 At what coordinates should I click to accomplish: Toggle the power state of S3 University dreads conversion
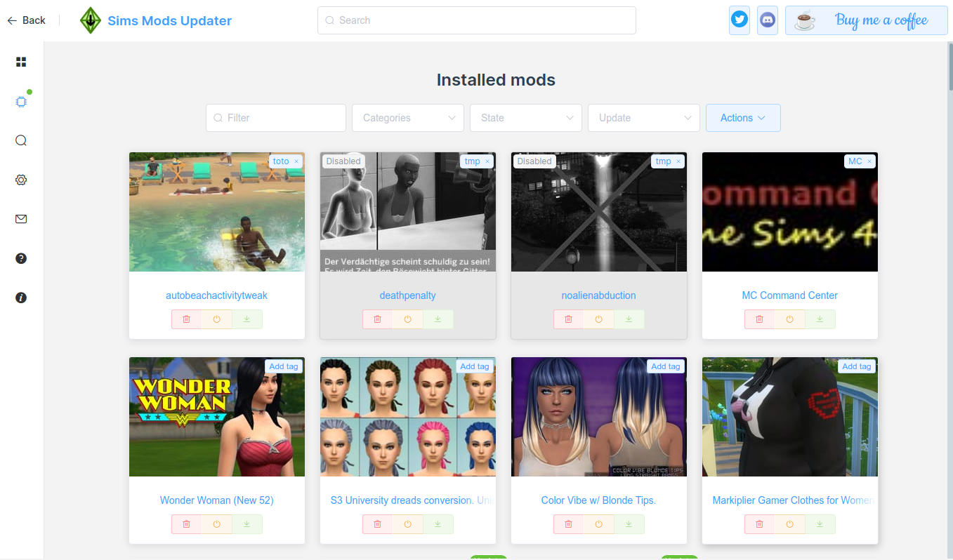pyautogui.click(x=408, y=524)
